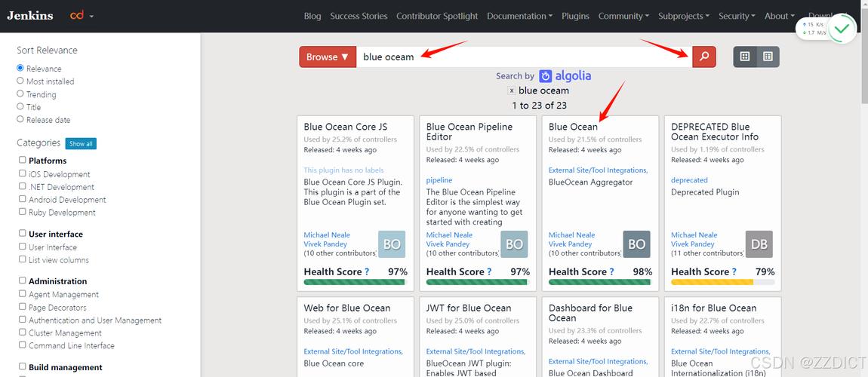
Task: Open Blue Ocean Pipeline Editor title
Action: click(x=469, y=131)
